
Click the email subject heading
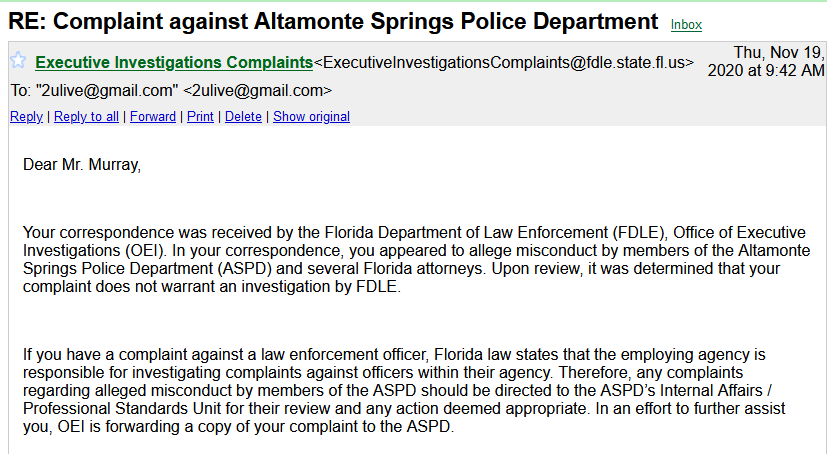click(333, 22)
